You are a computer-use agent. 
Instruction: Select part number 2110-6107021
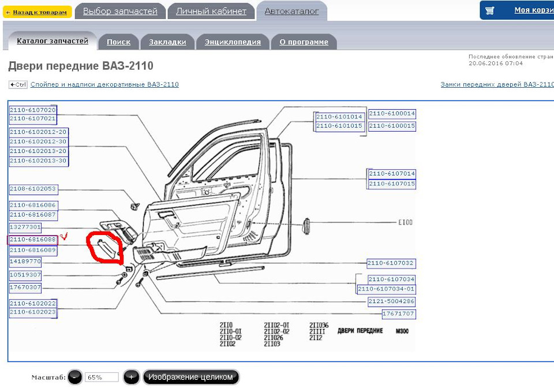(32, 118)
